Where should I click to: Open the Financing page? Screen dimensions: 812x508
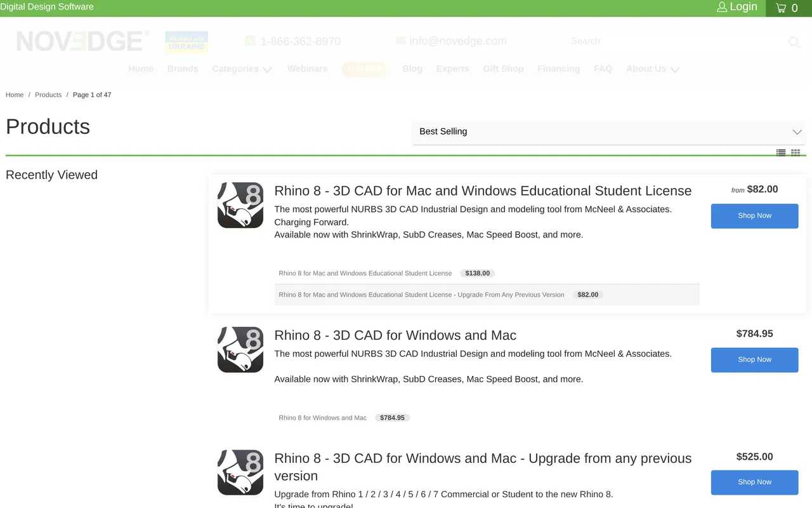tap(558, 69)
